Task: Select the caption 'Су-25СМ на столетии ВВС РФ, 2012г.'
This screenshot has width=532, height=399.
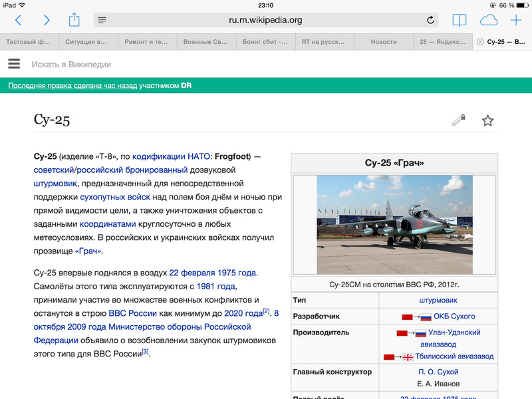Action: 394,285
